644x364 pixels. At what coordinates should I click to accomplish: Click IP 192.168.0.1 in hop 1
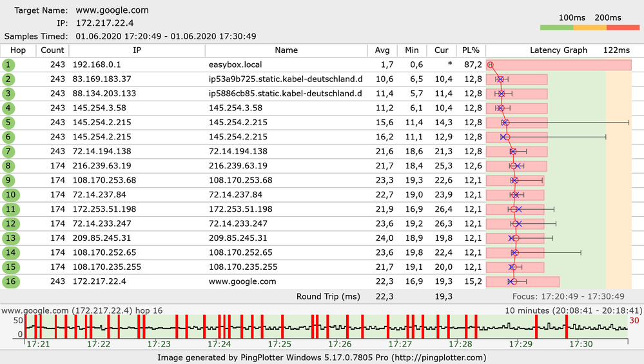(97, 65)
